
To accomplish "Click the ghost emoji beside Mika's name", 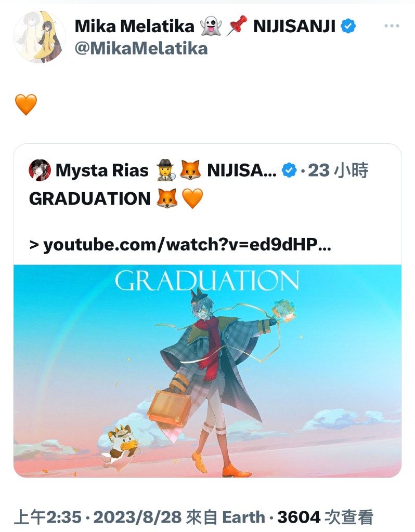I will coord(211,26).
